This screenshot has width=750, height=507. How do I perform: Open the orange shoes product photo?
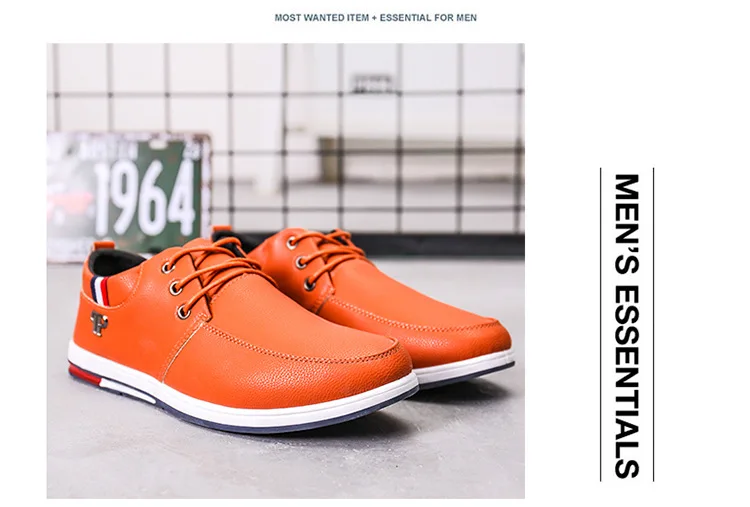286,271
